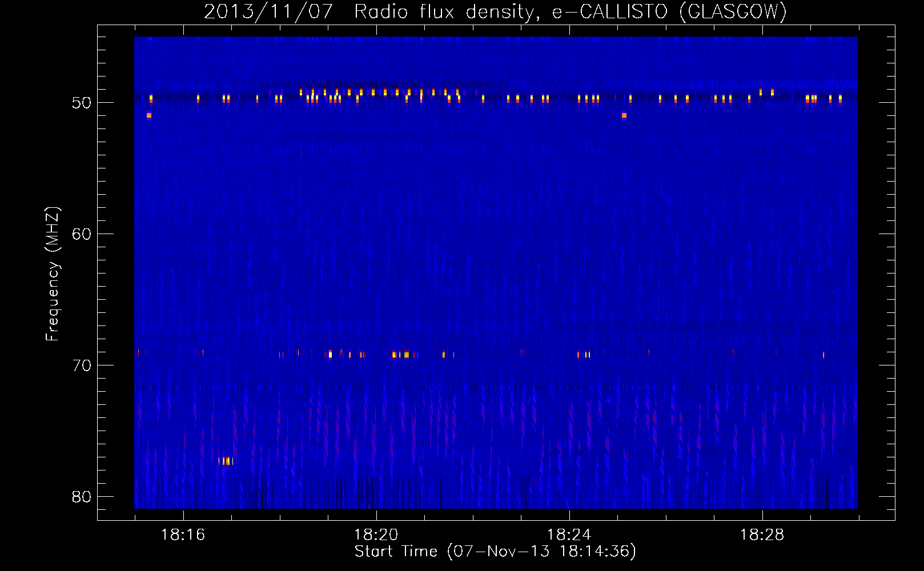This screenshot has height=571, width=924.
Task: Click the 70 frequency tick label
Action: 82,365
